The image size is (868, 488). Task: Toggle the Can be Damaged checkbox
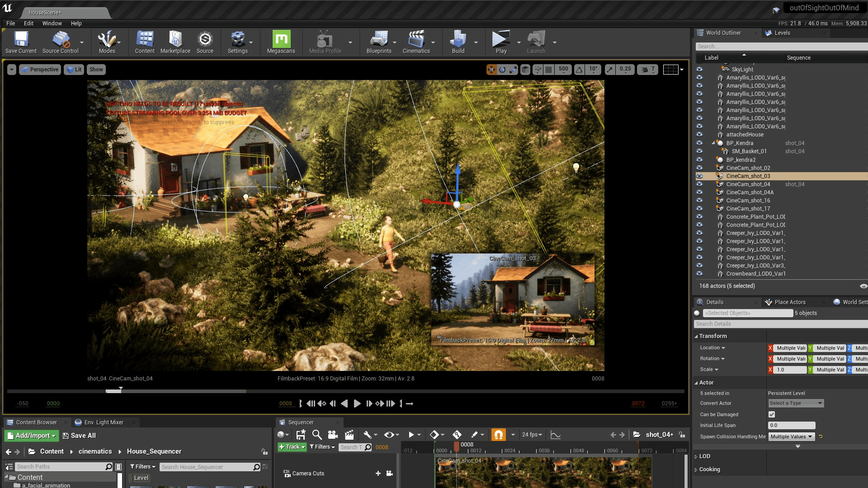click(771, 414)
